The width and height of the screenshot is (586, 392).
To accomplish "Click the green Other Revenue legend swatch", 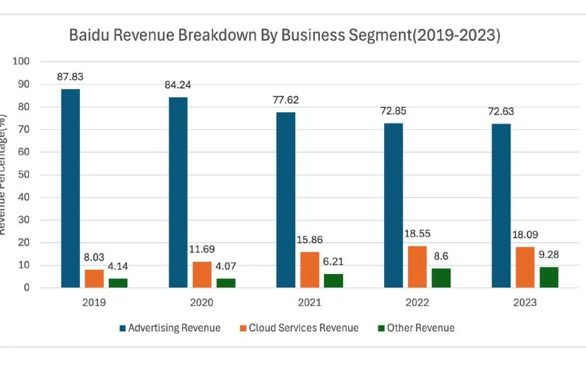I will [381, 328].
